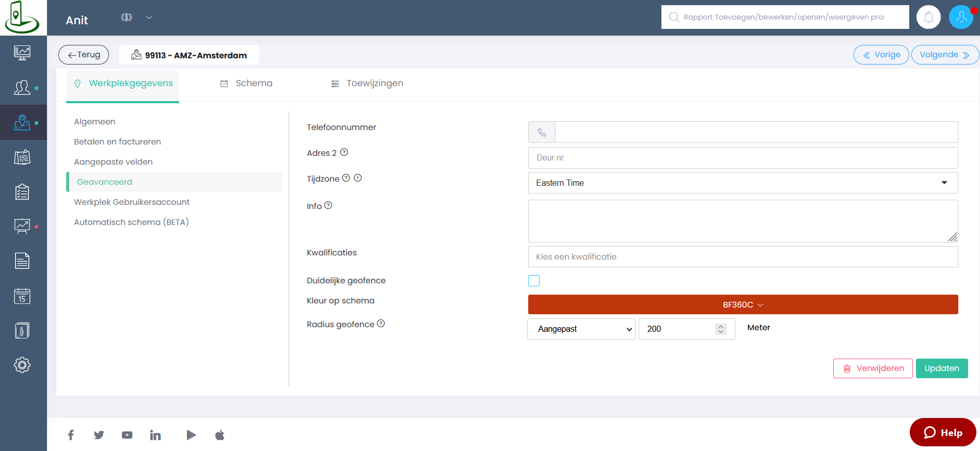Click the Terug back button

[84, 55]
